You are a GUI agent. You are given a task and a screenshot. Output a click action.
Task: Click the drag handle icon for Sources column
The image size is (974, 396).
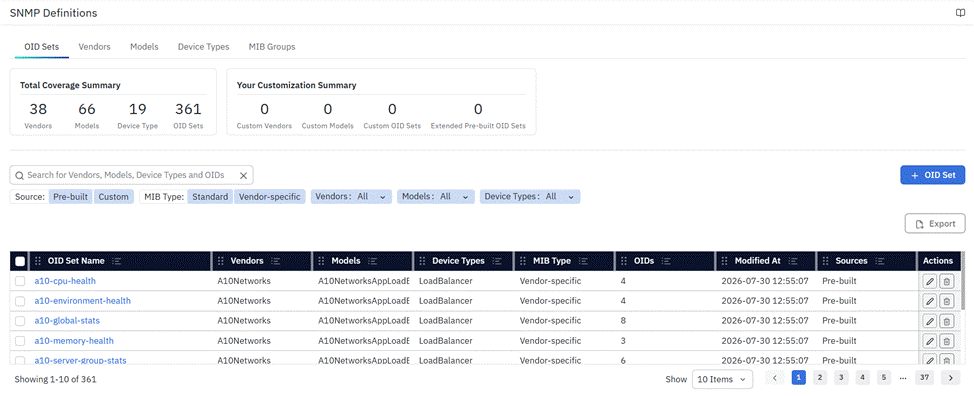826,261
